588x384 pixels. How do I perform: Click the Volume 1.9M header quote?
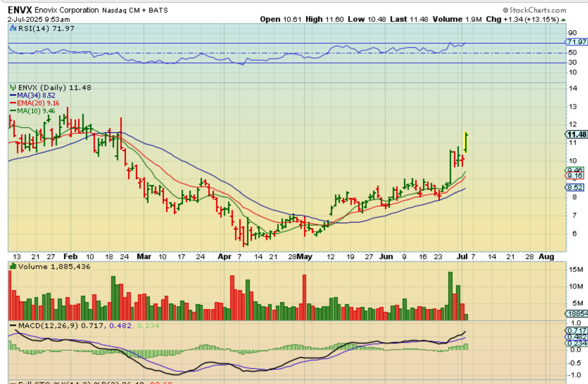click(457, 19)
